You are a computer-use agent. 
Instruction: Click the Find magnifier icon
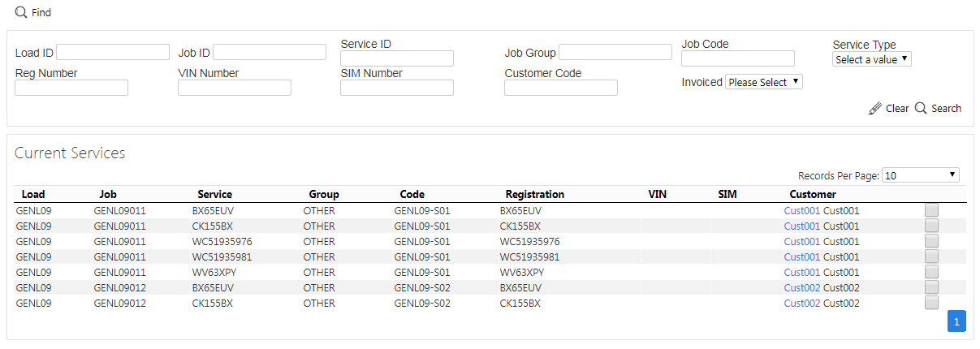[x=21, y=13]
